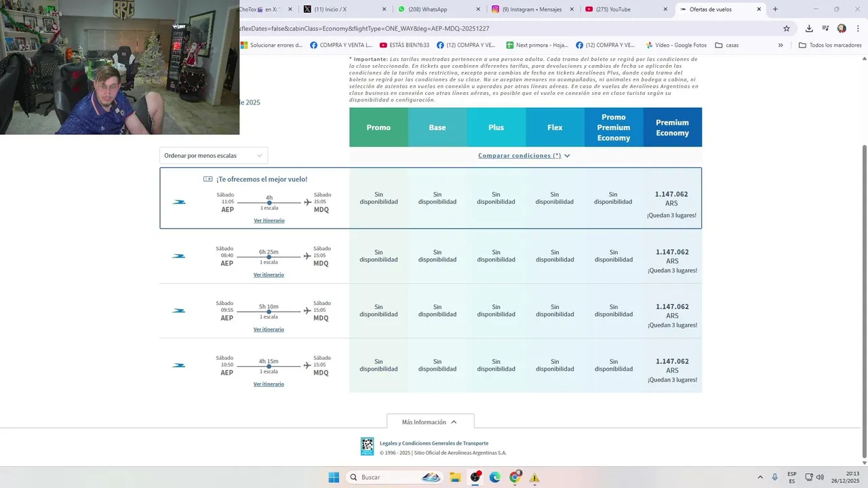Bookmark this page with the star icon
Viewport: 868px width, 488px height.
(787, 28)
